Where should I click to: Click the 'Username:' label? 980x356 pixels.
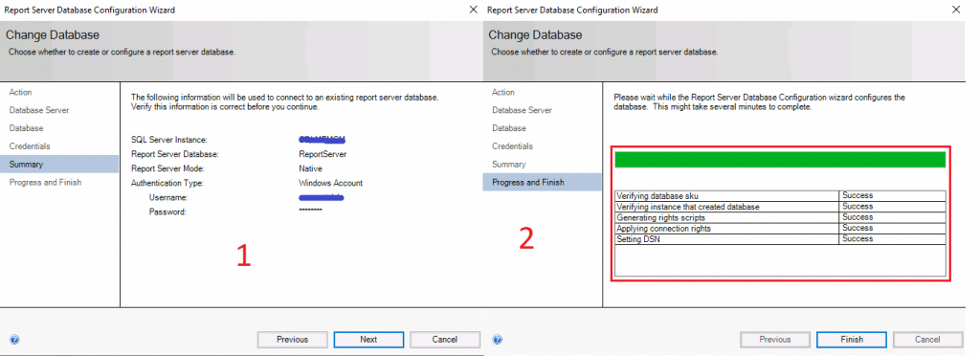(168, 197)
